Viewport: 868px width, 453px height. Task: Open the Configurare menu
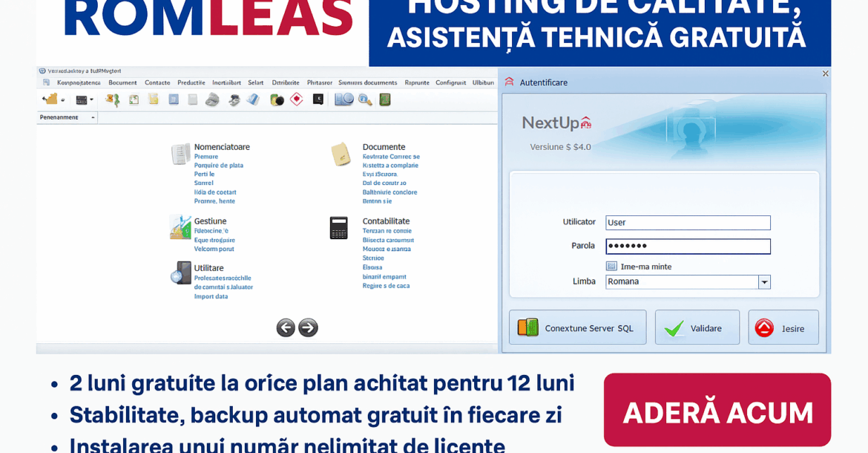450,82
